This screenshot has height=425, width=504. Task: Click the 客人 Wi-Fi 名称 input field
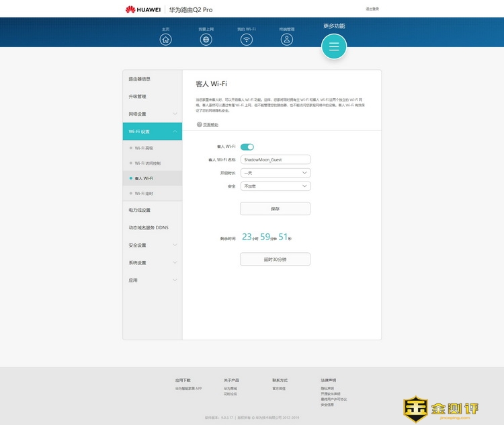click(276, 159)
